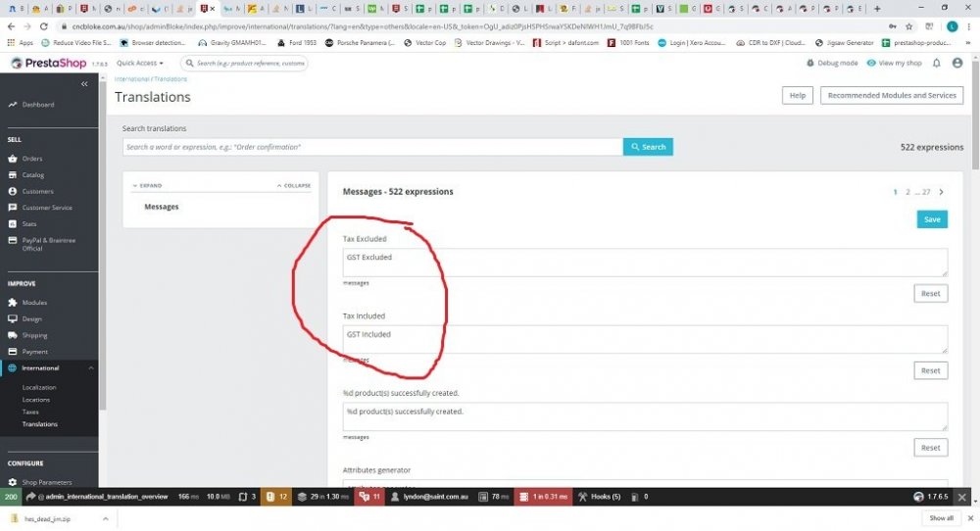980x531 pixels.
Task: Open PayPal & Braintree Official module
Action: 48,244
